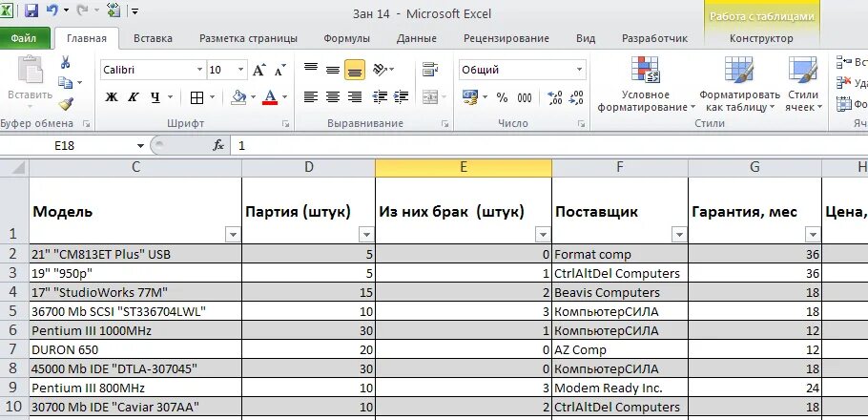Screen dimensions: 868x420
Task: Open the Файл tab
Action: (x=25, y=38)
